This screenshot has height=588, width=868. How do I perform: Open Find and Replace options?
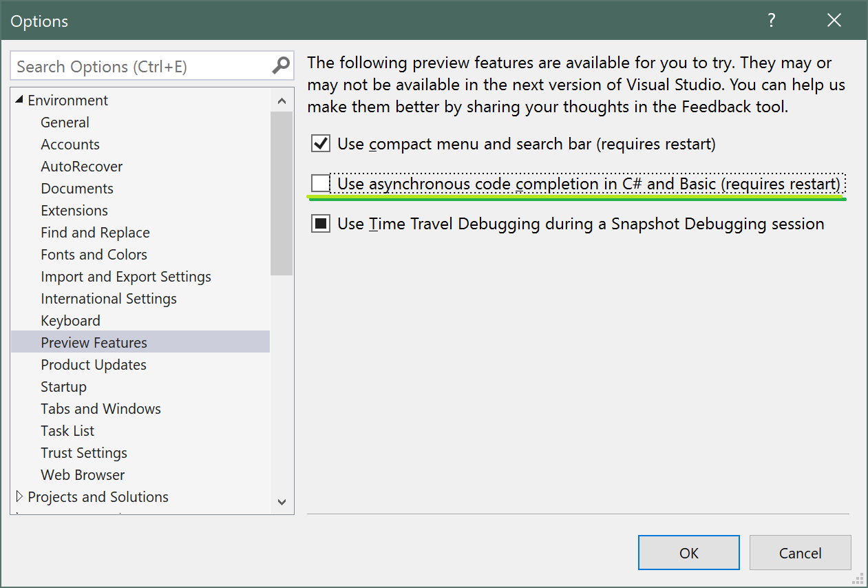(95, 233)
